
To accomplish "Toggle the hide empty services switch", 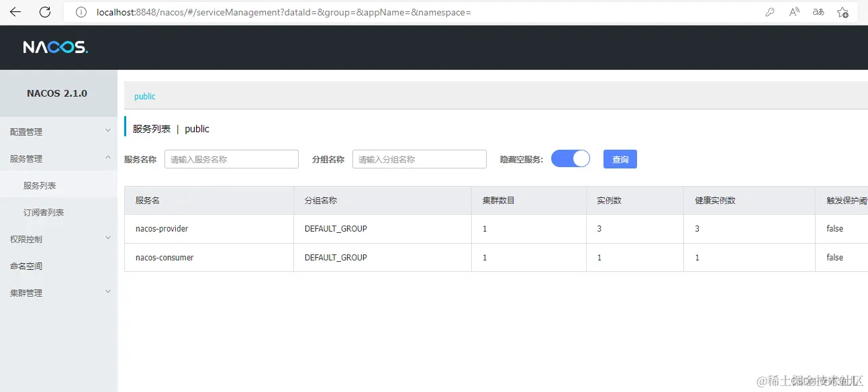I will tap(570, 158).
